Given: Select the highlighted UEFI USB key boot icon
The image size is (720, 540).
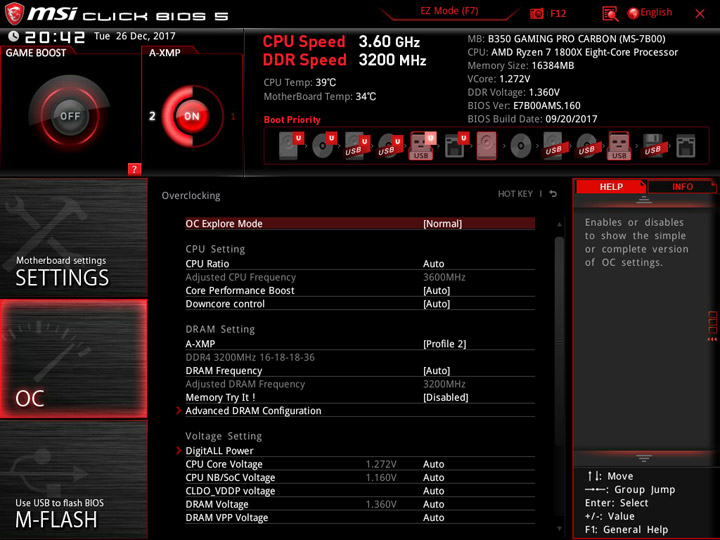Looking at the screenshot, I should 422,146.
